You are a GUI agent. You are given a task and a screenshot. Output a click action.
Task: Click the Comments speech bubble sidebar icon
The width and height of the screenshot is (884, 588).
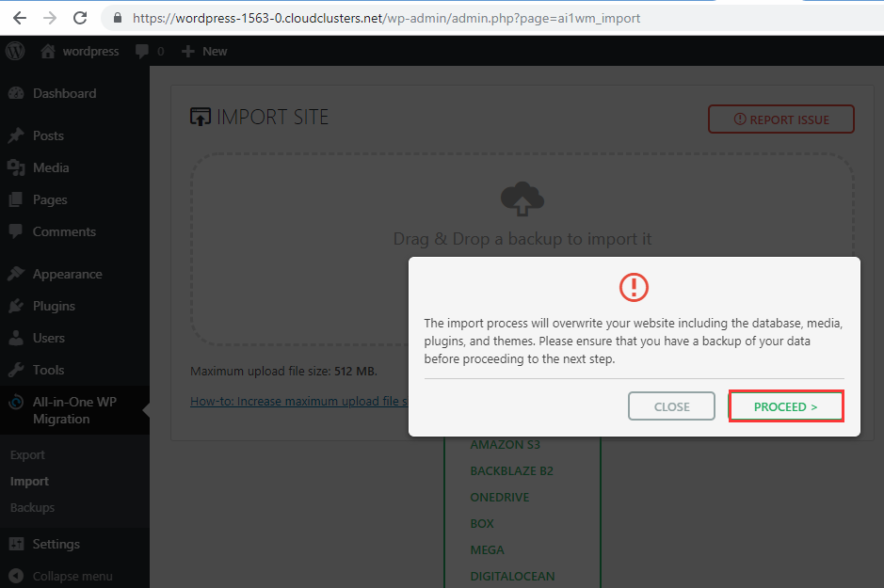pos(16,232)
